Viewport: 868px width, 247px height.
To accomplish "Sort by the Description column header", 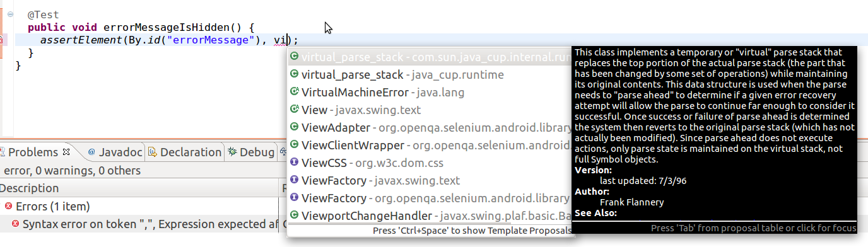I will 140,188.
